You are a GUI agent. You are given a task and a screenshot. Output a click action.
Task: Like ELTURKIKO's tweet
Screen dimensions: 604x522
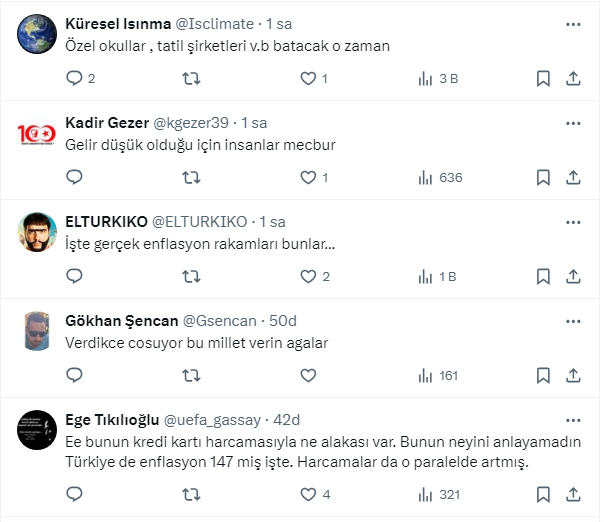point(307,276)
